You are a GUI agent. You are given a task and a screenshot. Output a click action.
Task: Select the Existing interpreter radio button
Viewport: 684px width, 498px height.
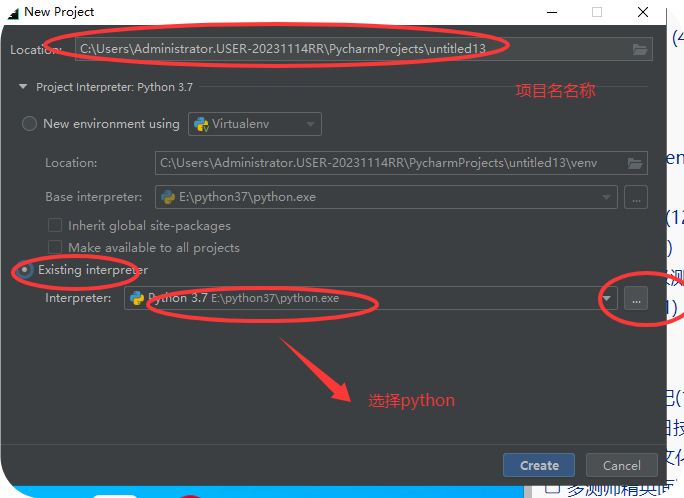pyautogui.click(x=25, y=270)
